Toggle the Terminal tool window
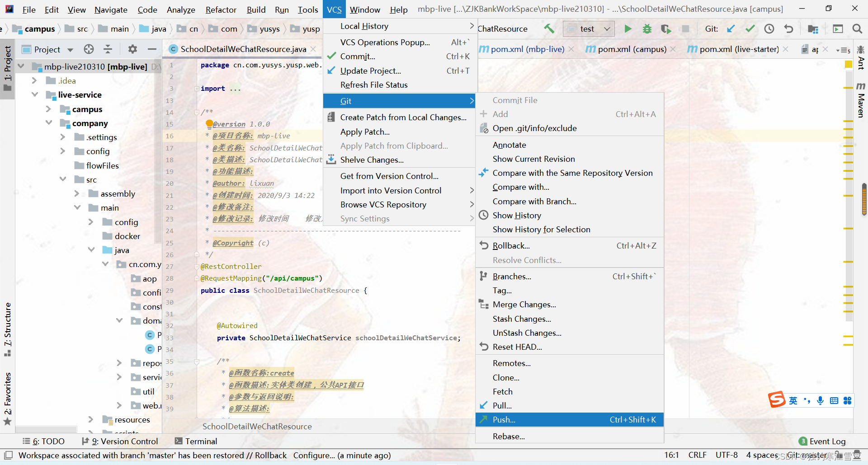Image resolution: width=868 pixels, height=465 pixels. 196,441
